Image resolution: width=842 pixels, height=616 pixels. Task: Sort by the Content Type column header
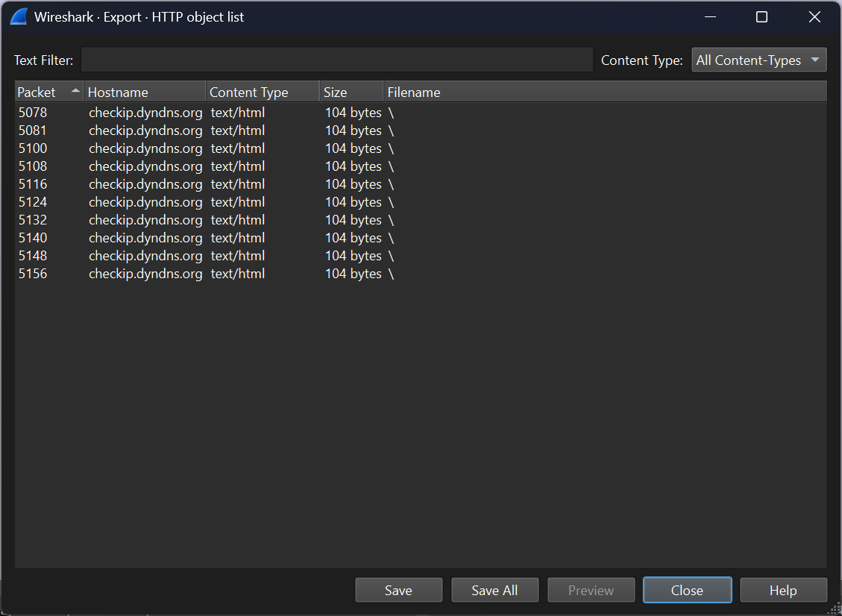coord(263,92)
